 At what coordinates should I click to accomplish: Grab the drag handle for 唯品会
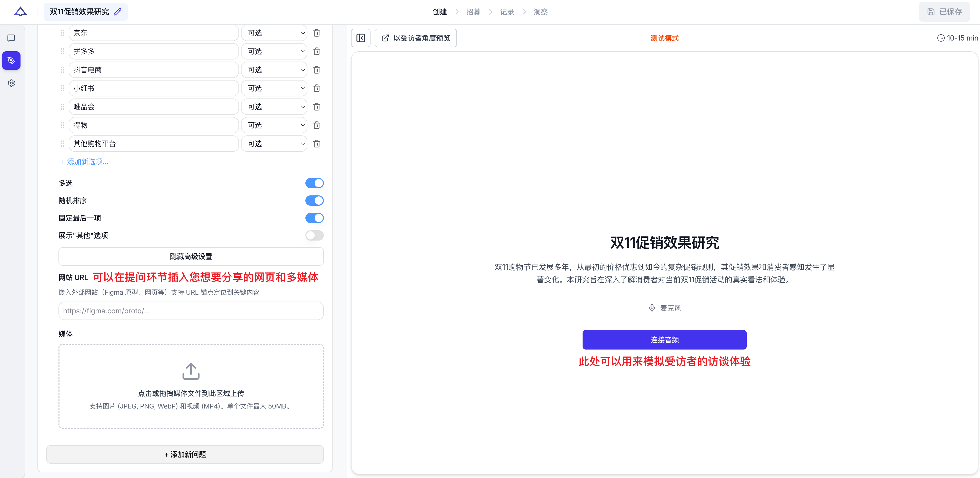[62, 107]
